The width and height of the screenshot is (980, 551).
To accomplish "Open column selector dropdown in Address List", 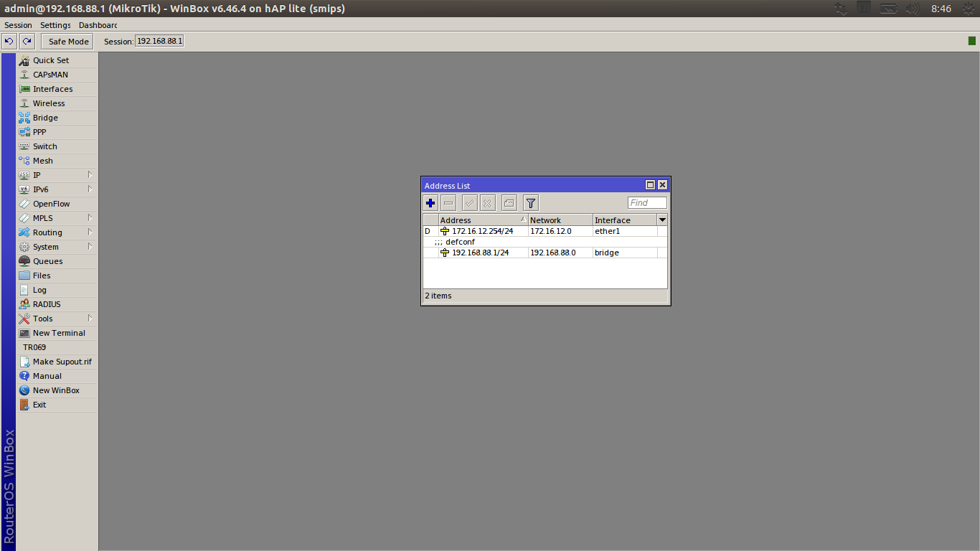I will (662, 220).
